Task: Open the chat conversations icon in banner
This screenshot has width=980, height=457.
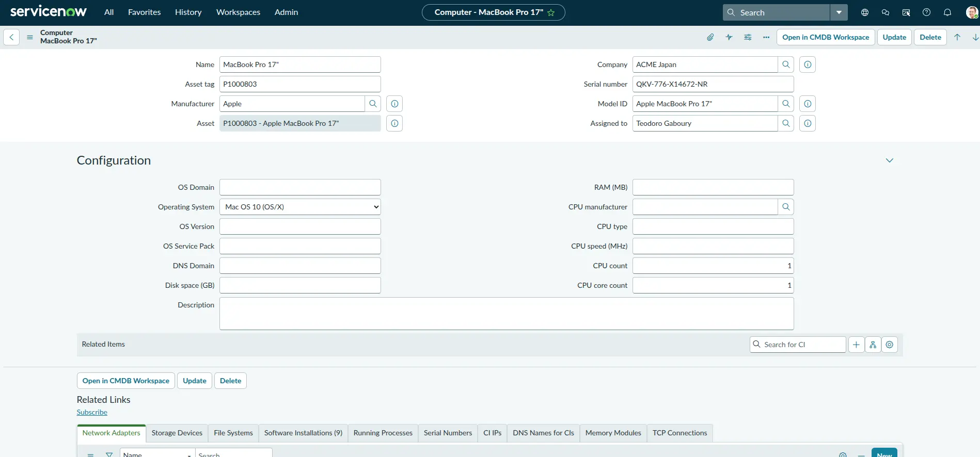Action: [x=886, y=12]
